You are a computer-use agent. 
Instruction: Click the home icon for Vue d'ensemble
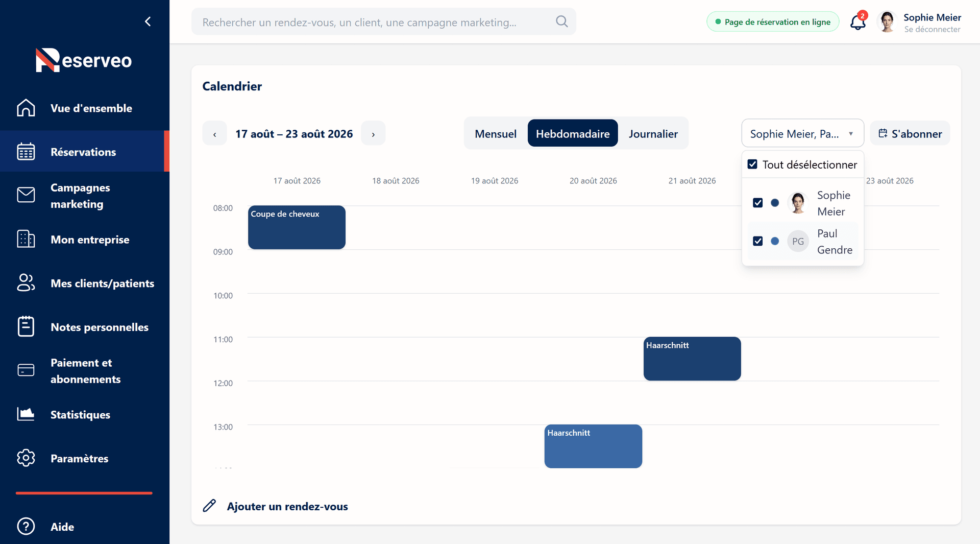click(x=26, y=108)
